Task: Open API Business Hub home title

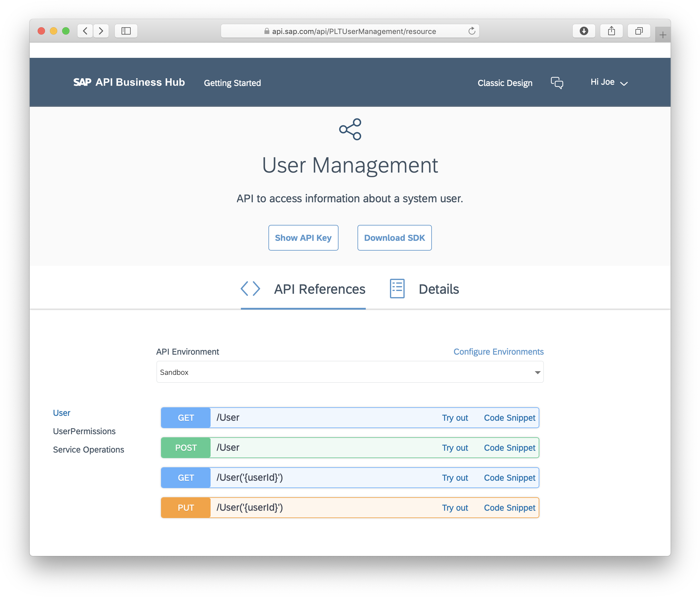Action: click(140, 82)
